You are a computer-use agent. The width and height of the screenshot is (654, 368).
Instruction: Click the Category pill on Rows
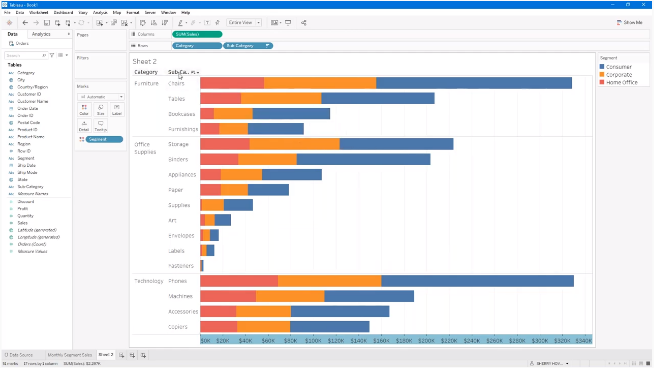pyautogui.click(x=197, y=45)
